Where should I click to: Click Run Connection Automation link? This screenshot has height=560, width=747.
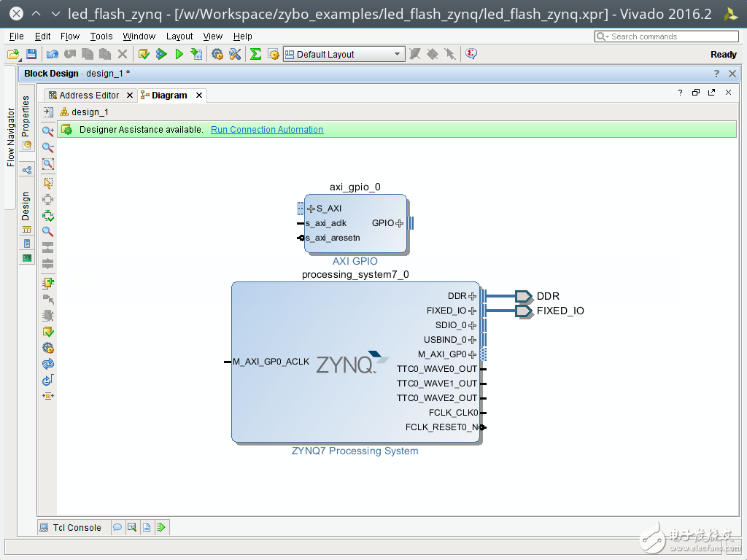[267, 130]
